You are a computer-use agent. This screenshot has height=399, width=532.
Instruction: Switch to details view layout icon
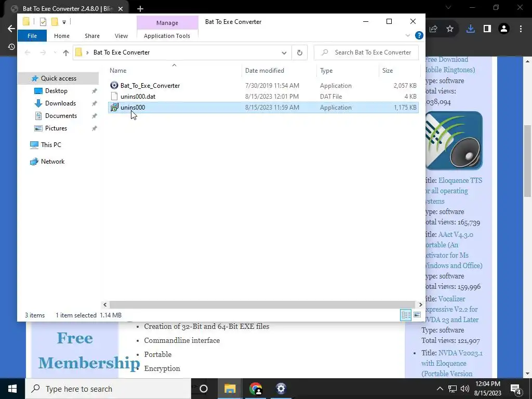pos(406,315)
